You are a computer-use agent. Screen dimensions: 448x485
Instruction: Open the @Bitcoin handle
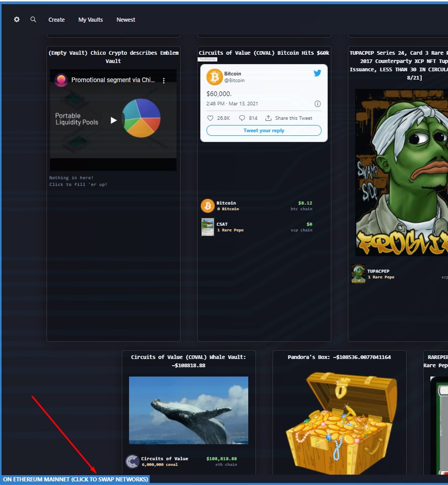[234, 81]
